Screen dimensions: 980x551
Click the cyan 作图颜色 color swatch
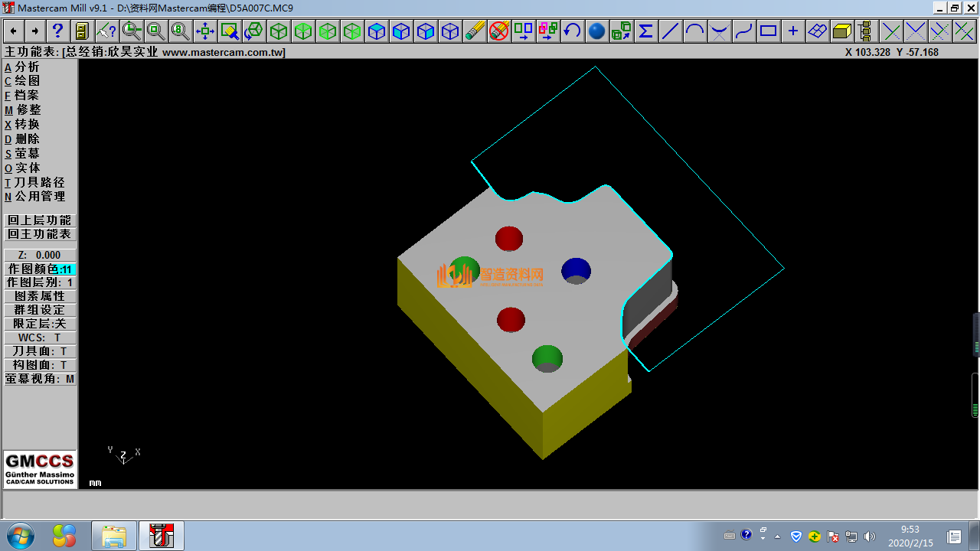(x=67, y=269)
